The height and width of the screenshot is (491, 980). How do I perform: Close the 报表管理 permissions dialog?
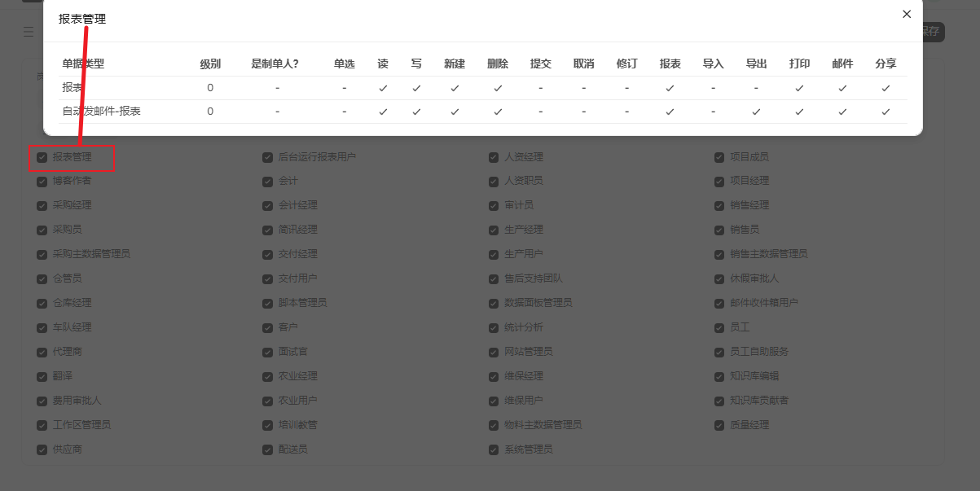(x=907, y=14)
